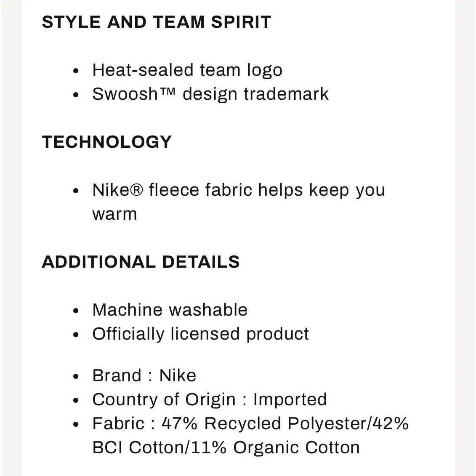
Task: Click the bullet before Machine washable
Action: pyautogui.click(x=76, y=311)
